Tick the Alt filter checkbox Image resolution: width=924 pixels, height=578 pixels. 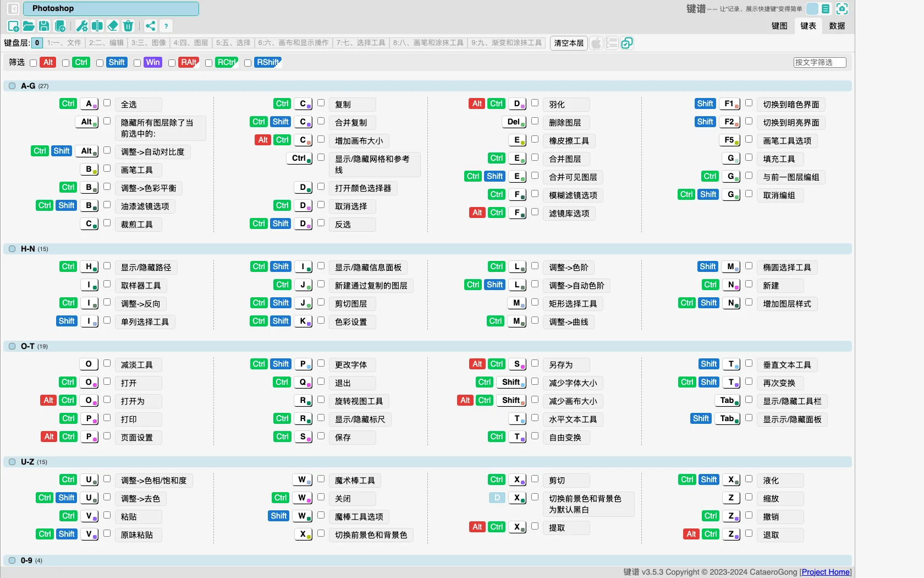(x=33, y=63)
